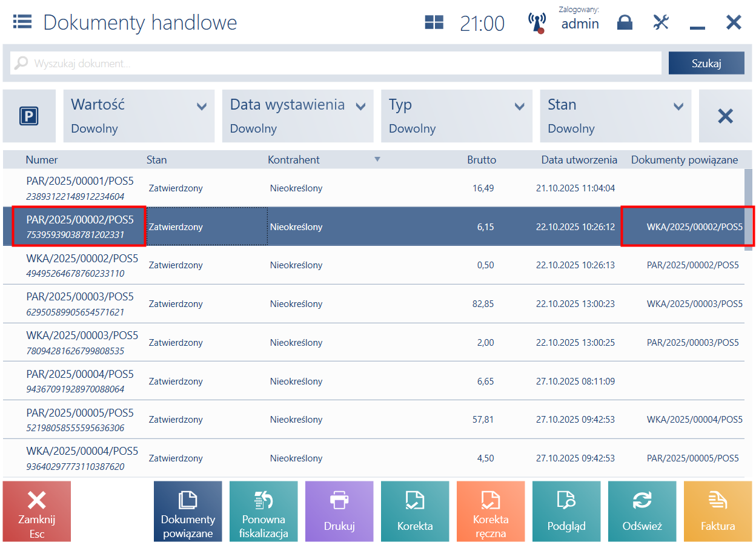Click the Zamknij Esc button
The height and width of the screenshot is (545, 756).
pyautogui.click(x=37, y=512)
